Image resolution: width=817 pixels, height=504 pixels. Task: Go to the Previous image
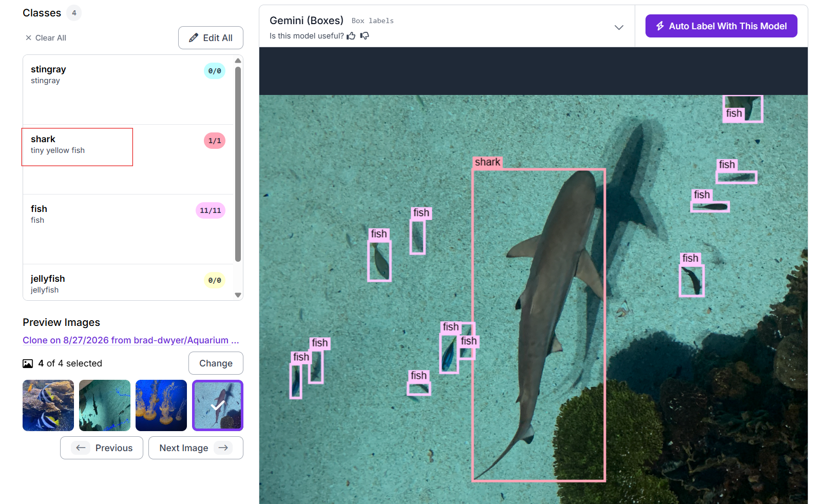(102, 448)
